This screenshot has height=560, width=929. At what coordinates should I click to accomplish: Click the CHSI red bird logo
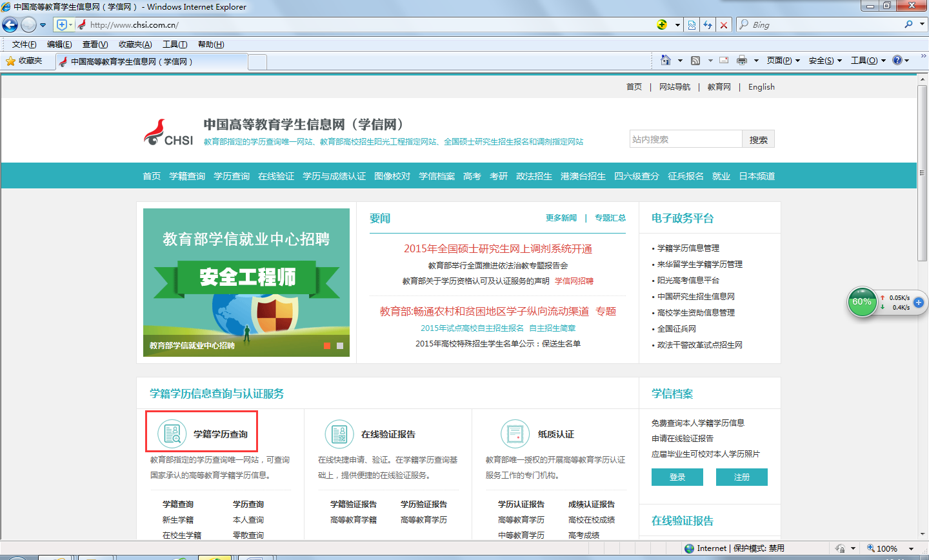point(168,132)
